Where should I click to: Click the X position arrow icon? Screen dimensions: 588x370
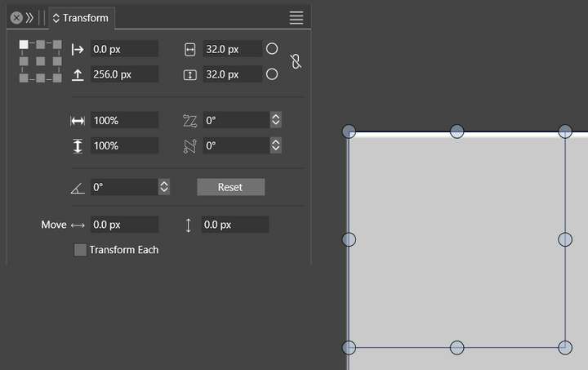[x=78, y=50]
